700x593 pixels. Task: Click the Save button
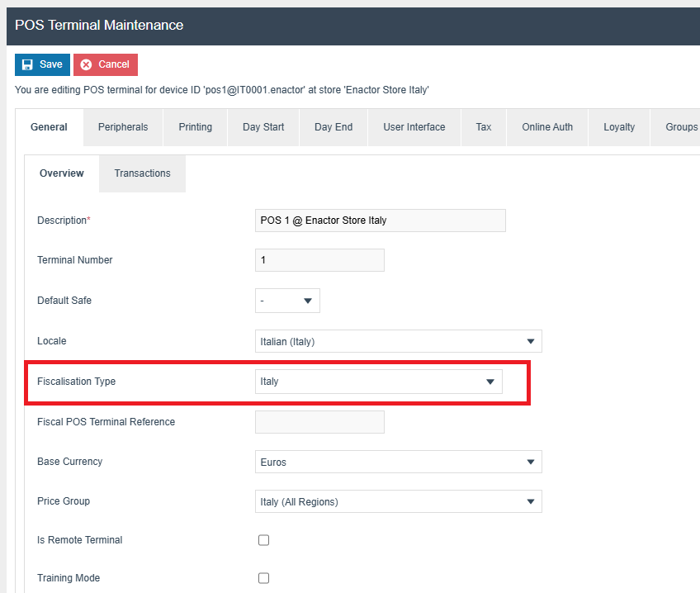[42, 64]
